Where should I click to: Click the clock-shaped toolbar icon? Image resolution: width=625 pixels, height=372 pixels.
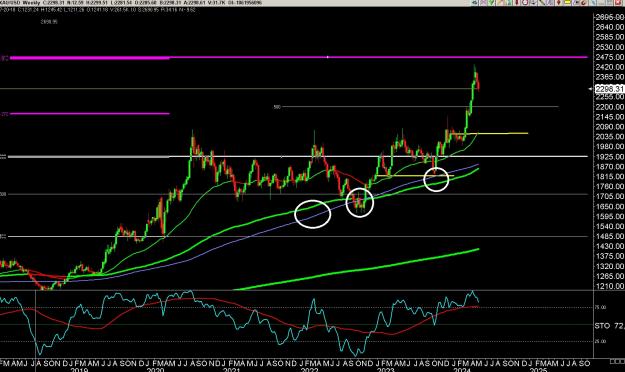pos(525,2)
